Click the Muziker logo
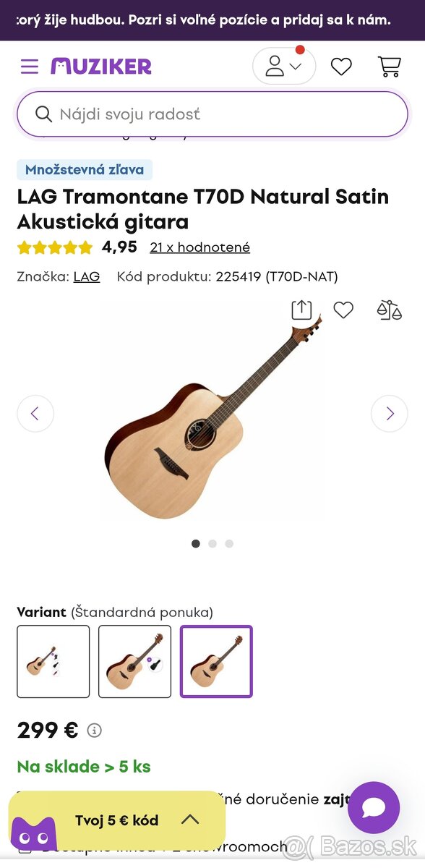 101,66
